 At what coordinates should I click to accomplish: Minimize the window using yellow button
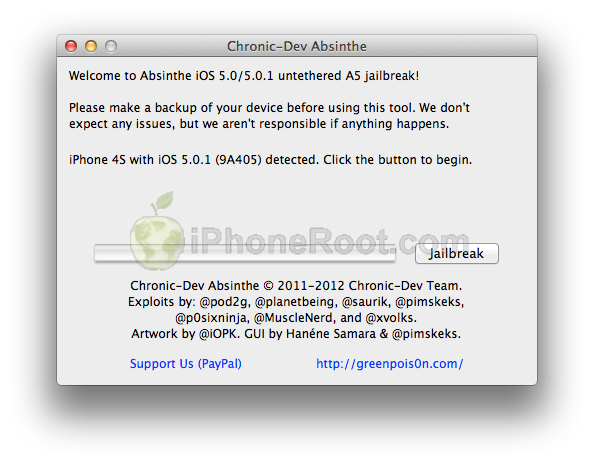coord(91,46)
